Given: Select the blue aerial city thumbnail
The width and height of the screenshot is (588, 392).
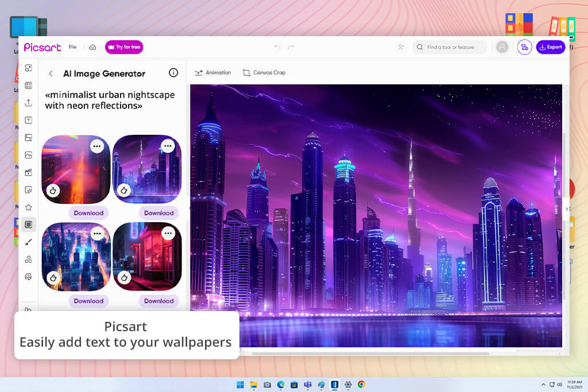Looking at the screenshot, I should 76,257.
